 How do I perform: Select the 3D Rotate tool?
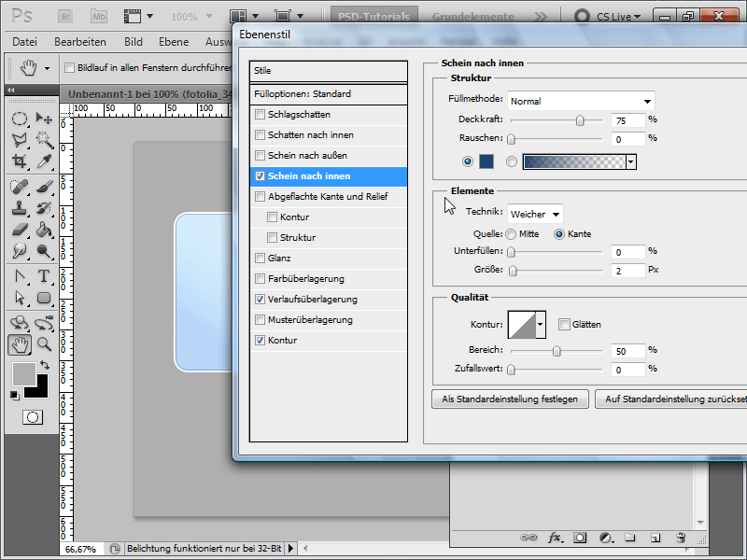19,323
